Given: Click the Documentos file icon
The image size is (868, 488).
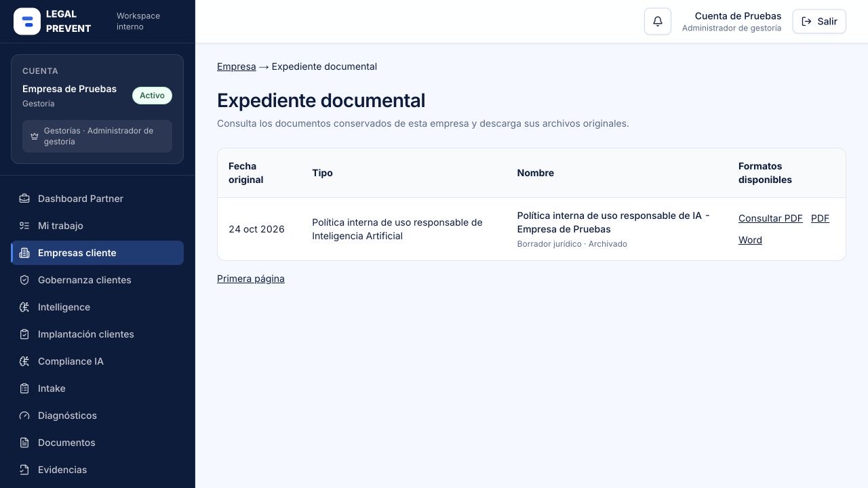Looking at the screenshot, I should tap(24, 443).
